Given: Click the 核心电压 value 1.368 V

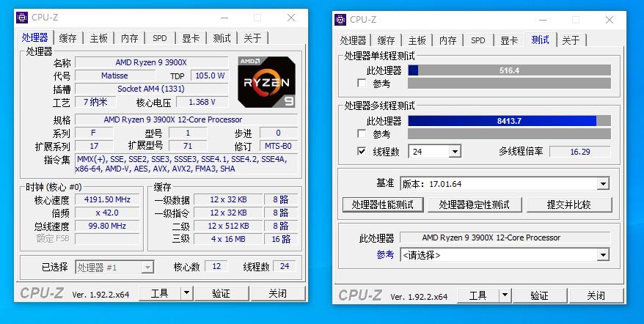Looking at the screenshot, I should (202, 102).
